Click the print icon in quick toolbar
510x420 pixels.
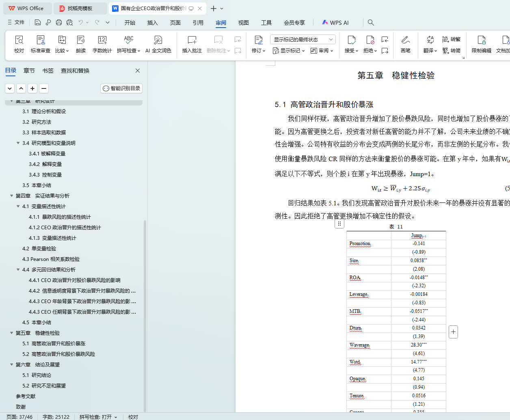coord(59,22)
